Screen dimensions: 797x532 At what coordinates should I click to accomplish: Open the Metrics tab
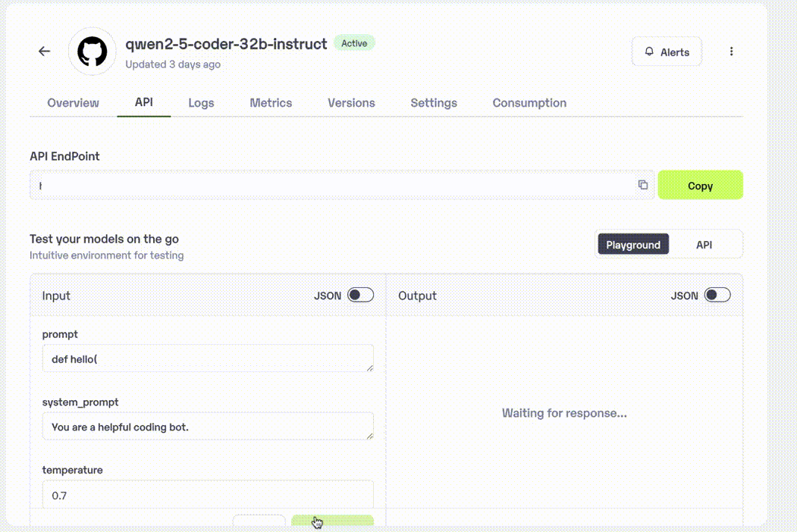click(x=271, y=102)
